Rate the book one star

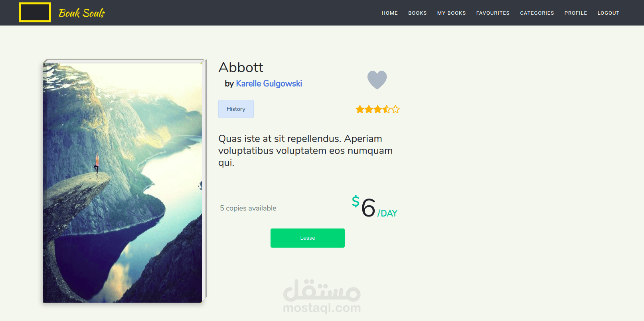pos(360,109)
